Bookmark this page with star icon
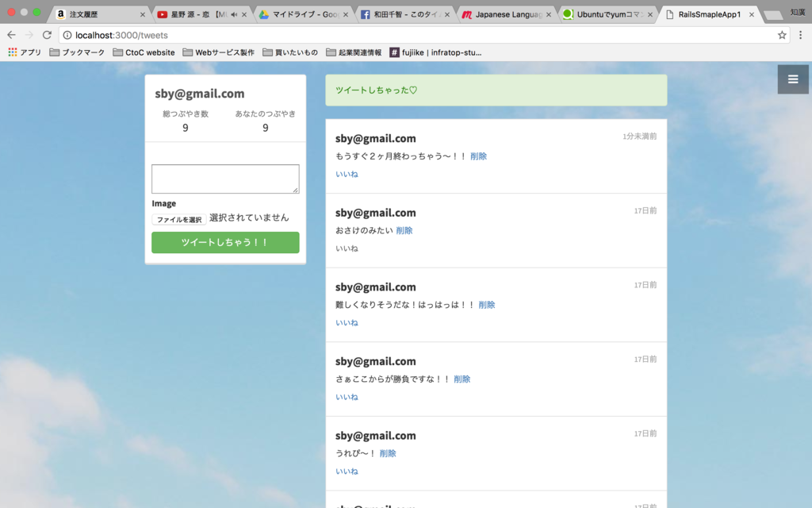Viewport: 812px width, 508px height. [782, 35]
